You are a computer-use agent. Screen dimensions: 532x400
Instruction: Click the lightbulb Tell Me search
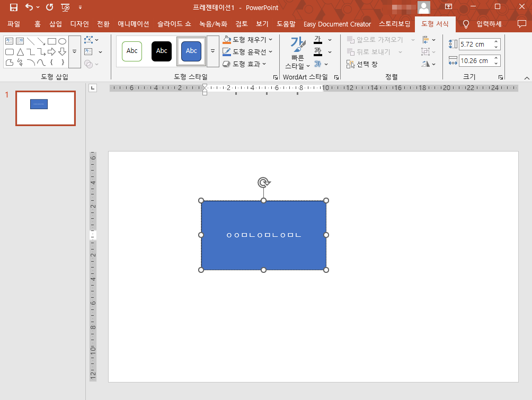tap(466, 24)
